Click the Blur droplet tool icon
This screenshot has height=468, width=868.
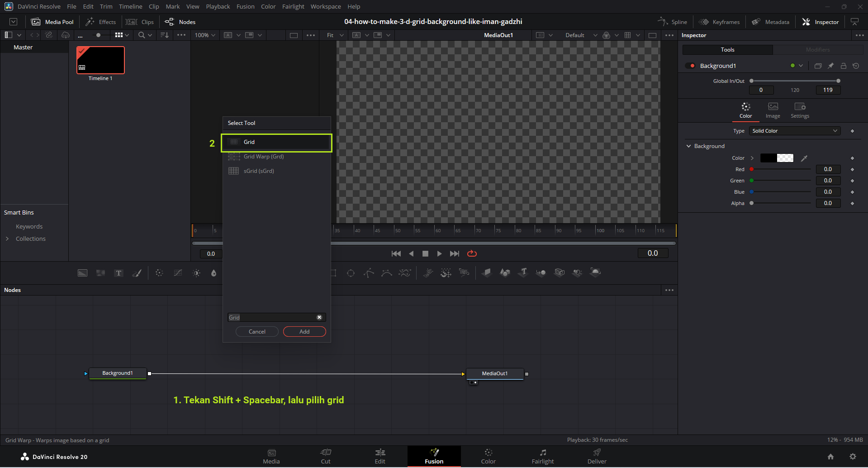pos(213,273)
